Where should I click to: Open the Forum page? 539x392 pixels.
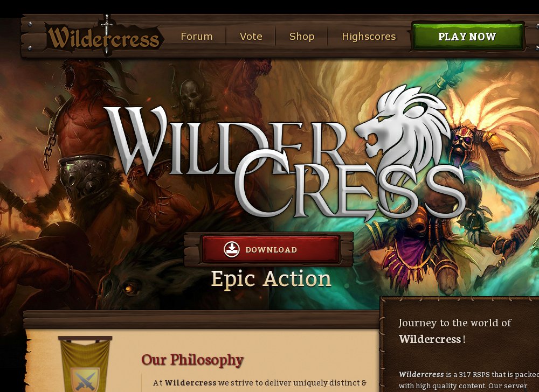(197, 37)
